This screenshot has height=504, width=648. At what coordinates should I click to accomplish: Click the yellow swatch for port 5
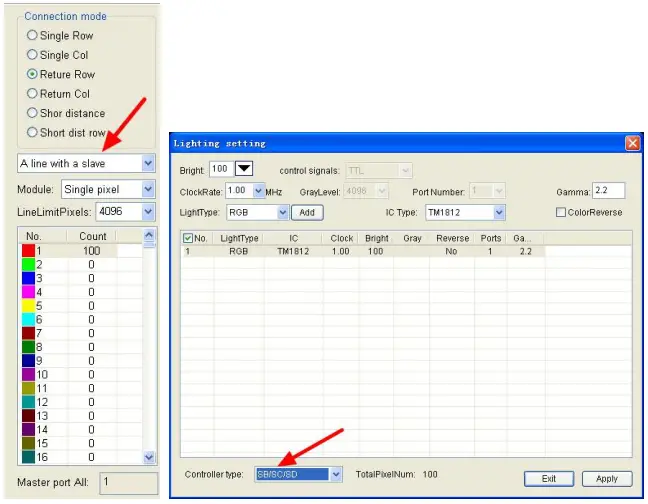[x=28, y=306]
